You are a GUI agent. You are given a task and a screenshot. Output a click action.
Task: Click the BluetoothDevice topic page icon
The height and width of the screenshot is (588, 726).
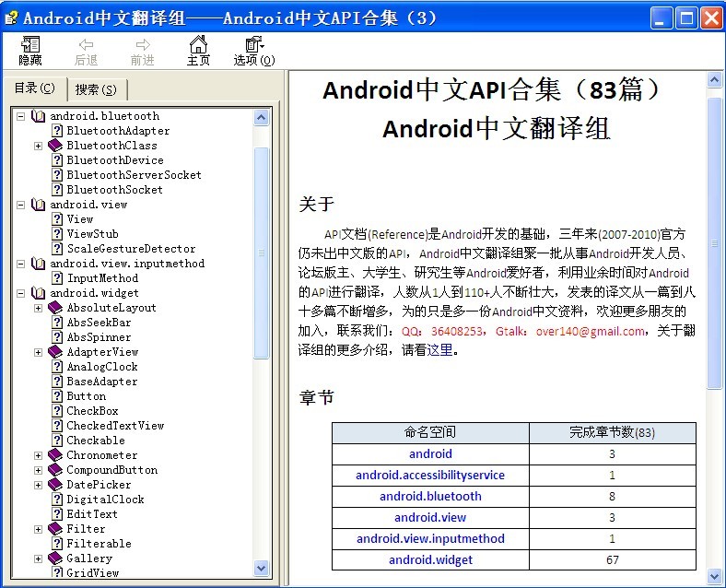[x=57, y=160]
